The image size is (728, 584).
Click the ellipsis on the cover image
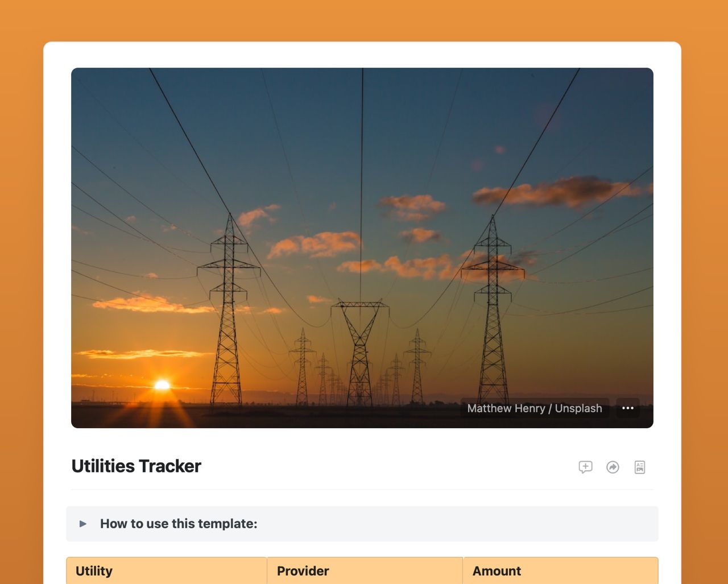[x=627, y=408]
